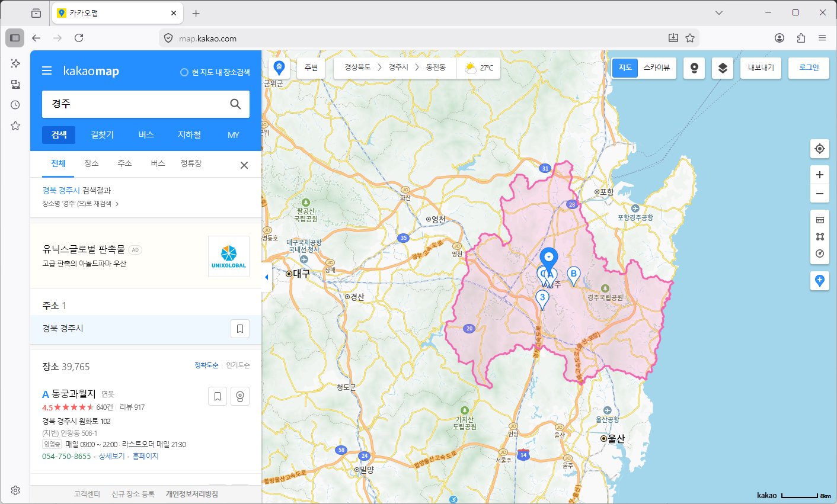Click the 로그인 button
Viewport: 837px width, 504px height.
(x=809, y=68)
